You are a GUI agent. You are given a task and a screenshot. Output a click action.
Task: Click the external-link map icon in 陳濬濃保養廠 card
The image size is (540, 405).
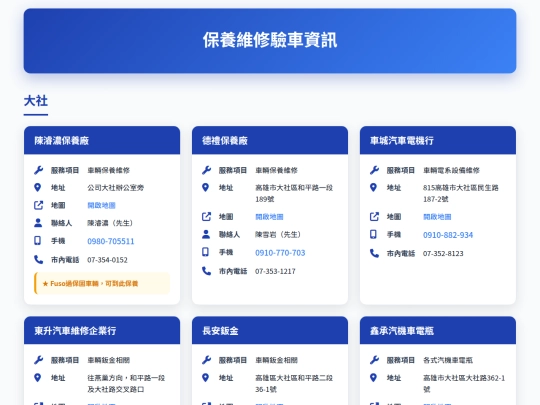[x=38, y=205]
